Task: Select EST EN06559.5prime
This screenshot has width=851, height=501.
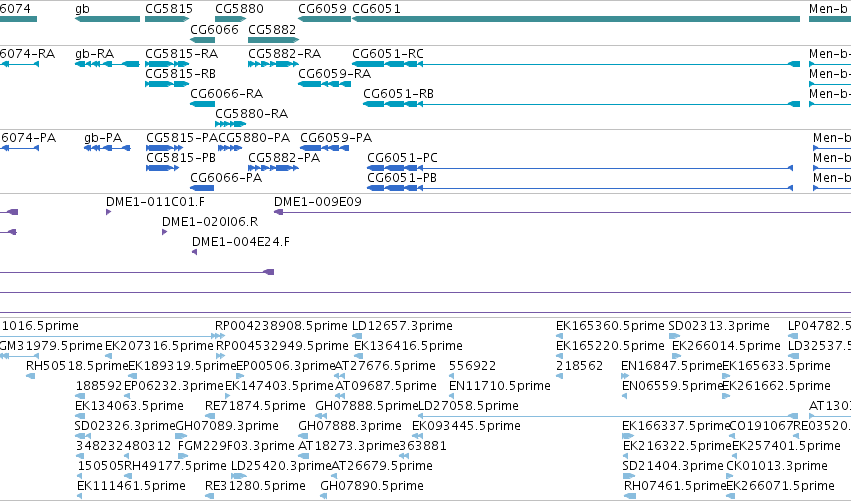Action: 673,386
